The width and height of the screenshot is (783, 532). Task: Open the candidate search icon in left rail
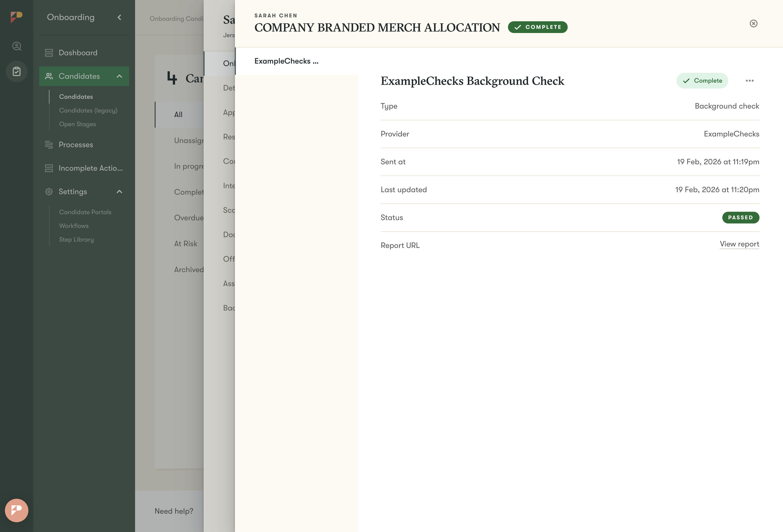coord(16,46)
